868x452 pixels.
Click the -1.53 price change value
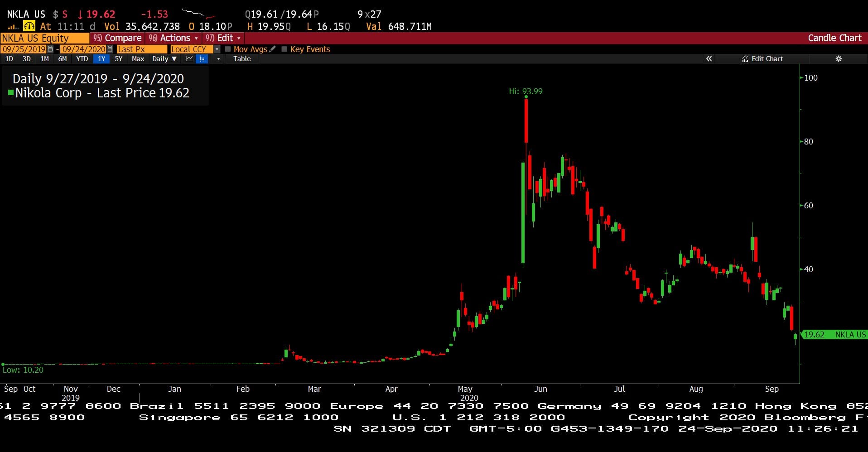click(154, 14)
